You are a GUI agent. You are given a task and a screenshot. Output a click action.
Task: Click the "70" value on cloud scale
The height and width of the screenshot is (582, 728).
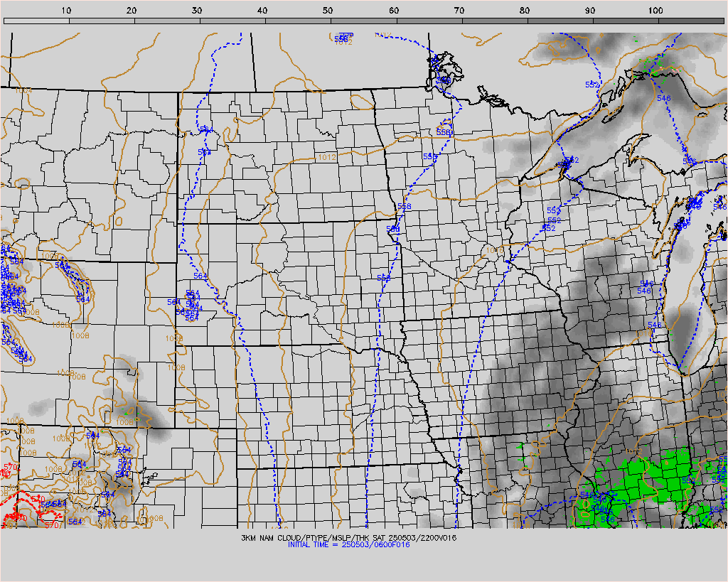point(459,10)
